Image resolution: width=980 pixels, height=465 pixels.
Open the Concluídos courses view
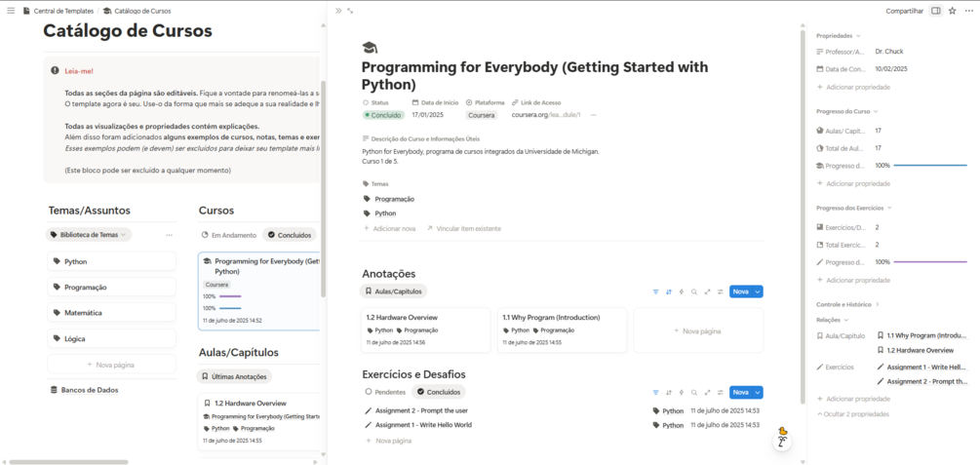(290, 235)
